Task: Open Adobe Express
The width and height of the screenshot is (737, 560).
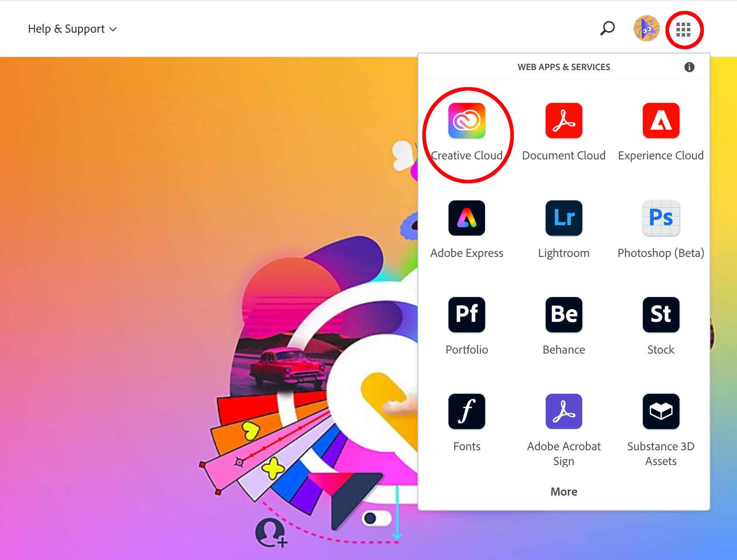Action: (x=466, y=218)
